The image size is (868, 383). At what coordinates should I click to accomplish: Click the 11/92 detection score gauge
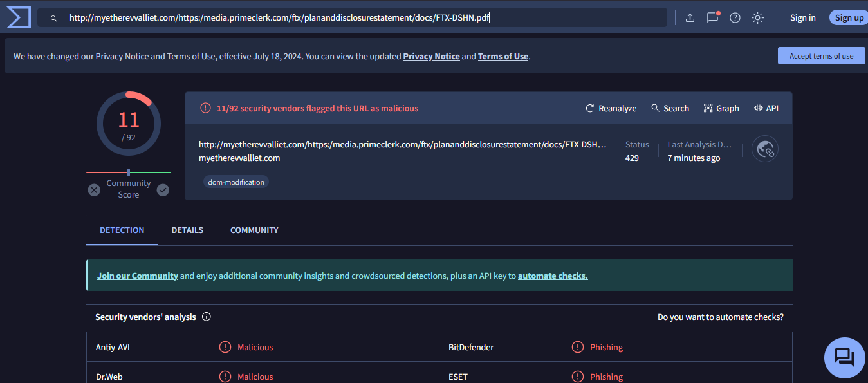(128, 124)
